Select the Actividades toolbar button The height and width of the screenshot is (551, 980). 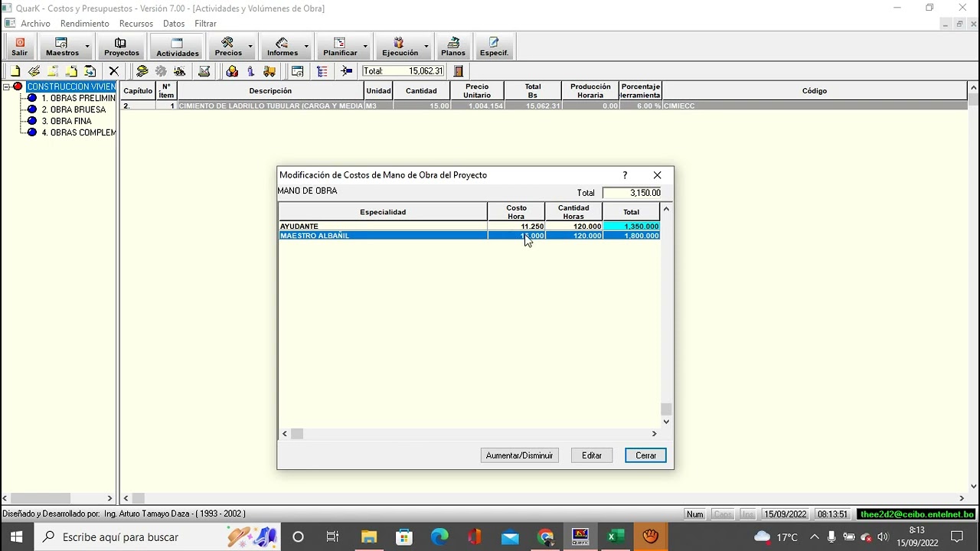(178, 47)
